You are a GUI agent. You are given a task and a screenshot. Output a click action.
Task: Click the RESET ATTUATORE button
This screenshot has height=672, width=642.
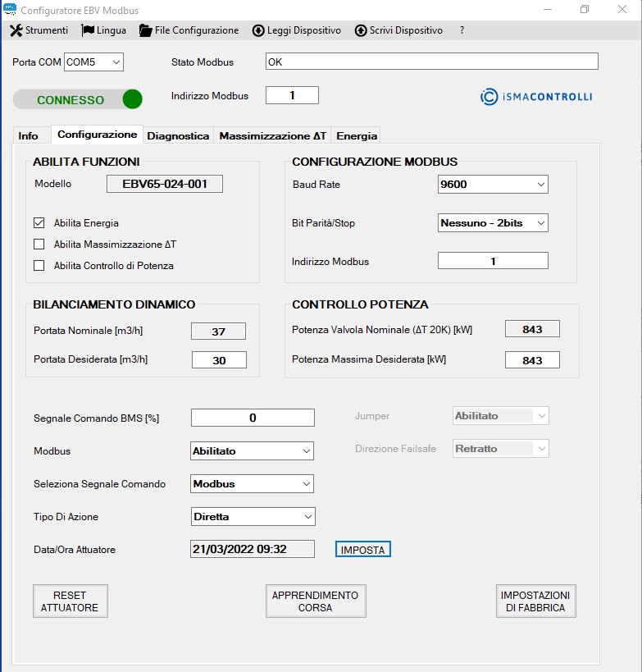(x=70, y=601)
